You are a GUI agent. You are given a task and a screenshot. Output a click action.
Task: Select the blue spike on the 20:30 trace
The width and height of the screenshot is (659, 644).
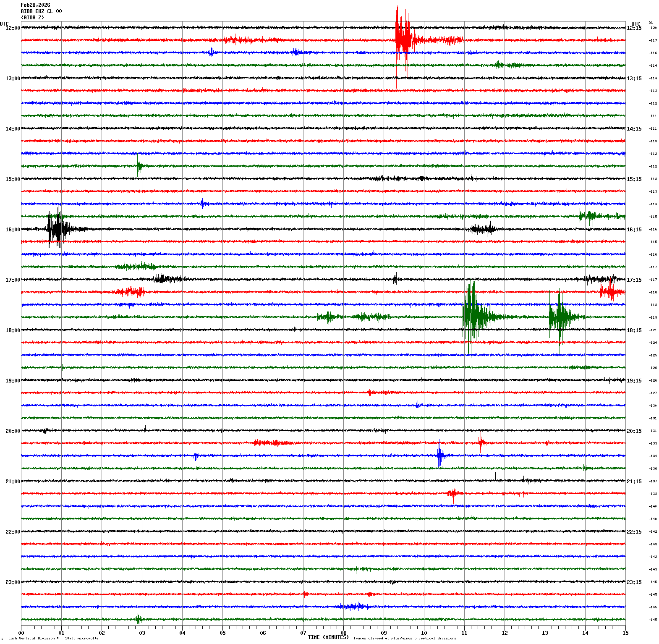pyautogui.click(x=439, y=455)
